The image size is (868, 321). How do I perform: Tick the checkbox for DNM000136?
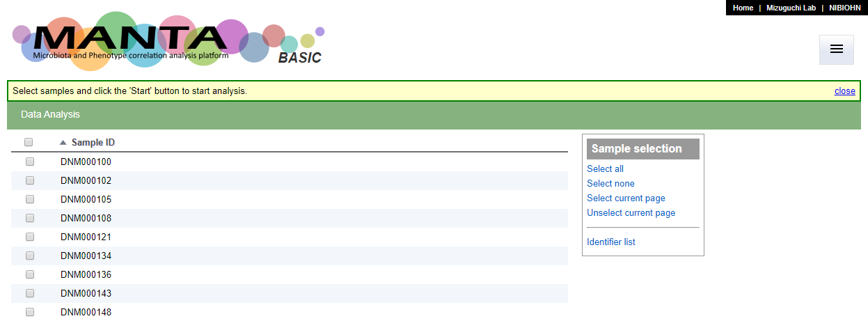click(x=30, y=274)
